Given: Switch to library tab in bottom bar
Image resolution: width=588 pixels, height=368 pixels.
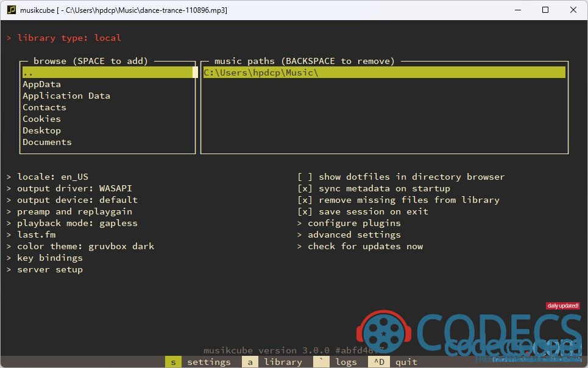Looking at the screenshot, I should tap(283, 362).
